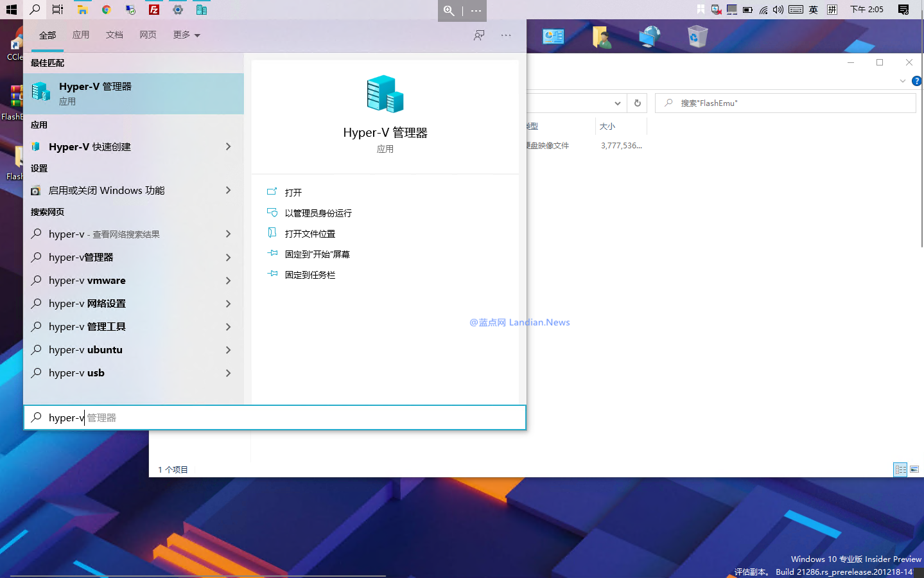Open the FileZilla taskbar icon
This screenshot has width=924, height=578.
154,10
